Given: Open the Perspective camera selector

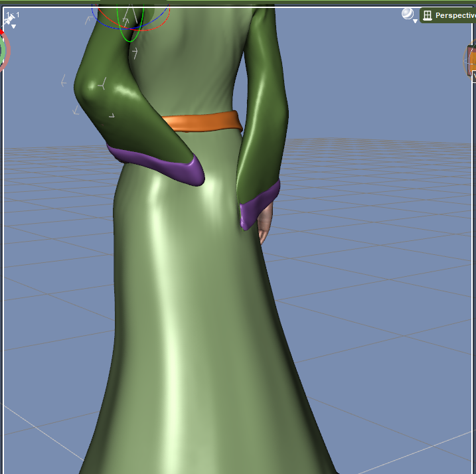Looking at the screenshot, I should pos(454,15).
